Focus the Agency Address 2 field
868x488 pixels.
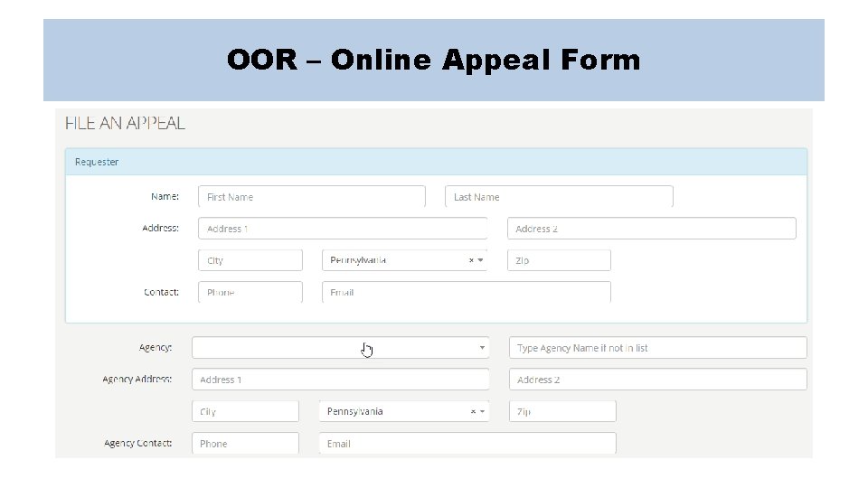point(657,380)
